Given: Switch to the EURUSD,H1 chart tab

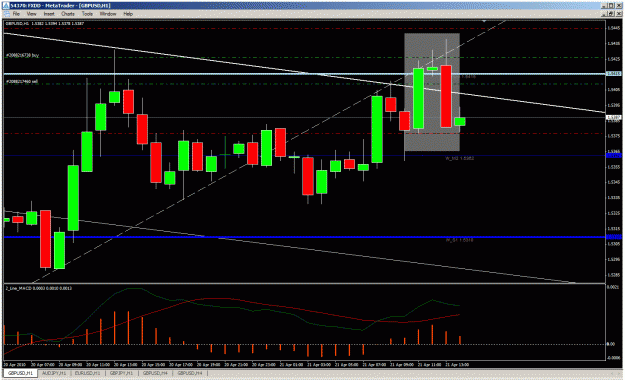Looking at the screenshot, I should (x=87, y=373).
